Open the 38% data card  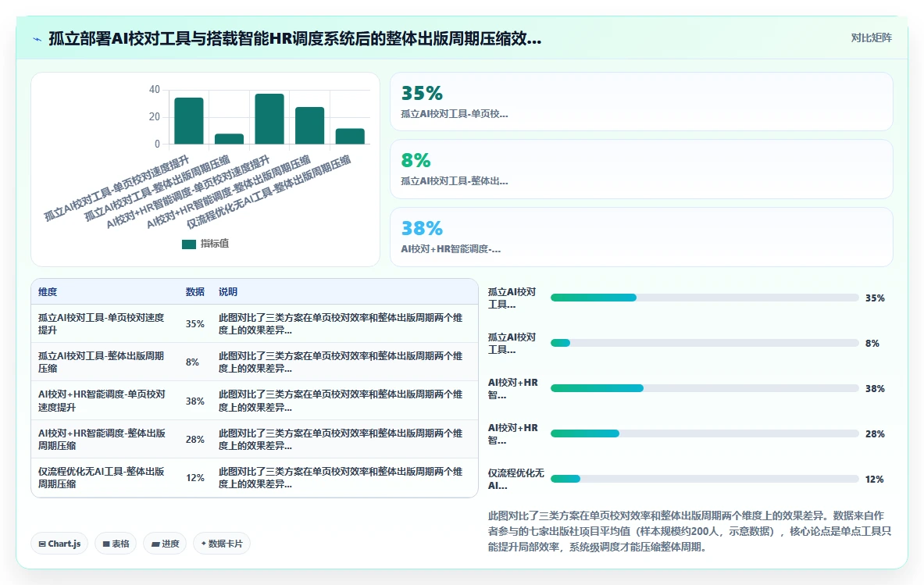[x=641, y=237]
